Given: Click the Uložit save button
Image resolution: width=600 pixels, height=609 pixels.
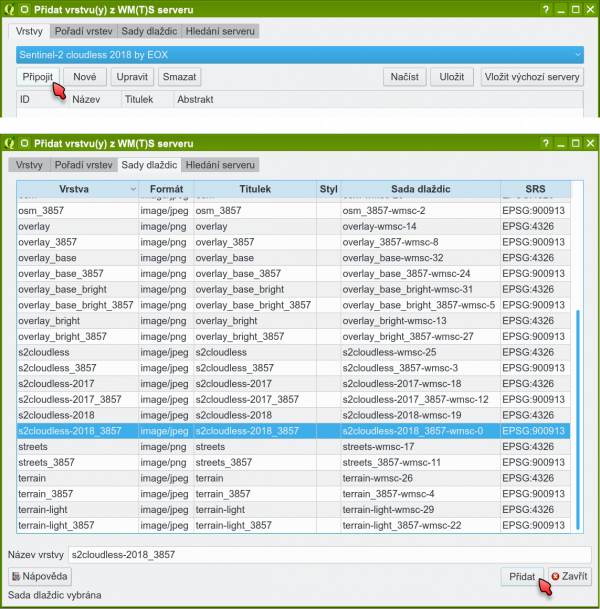Looking at the screenshot, I should pos(451,76).
